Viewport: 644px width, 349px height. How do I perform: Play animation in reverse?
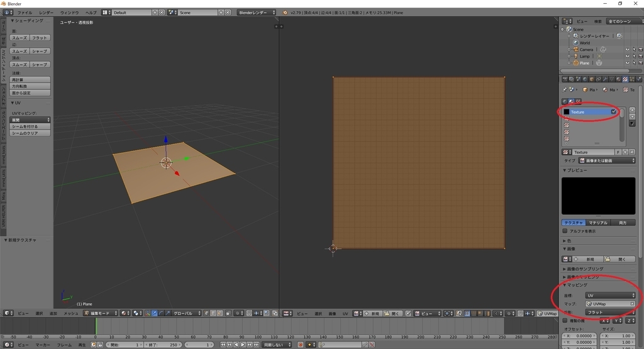click(x=236, y=345)
